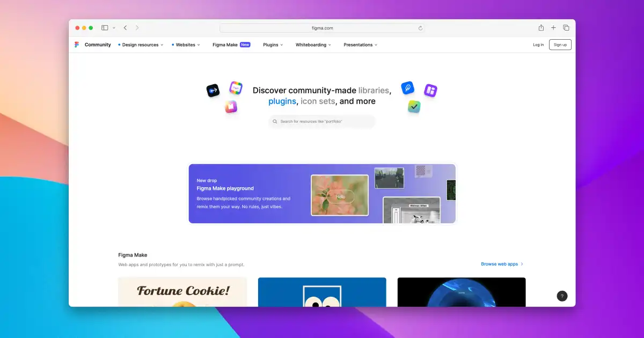Click the search magnifier icon
Image resolution: width=644 pixels, height=338 pixels.
[x=275, y=122]
